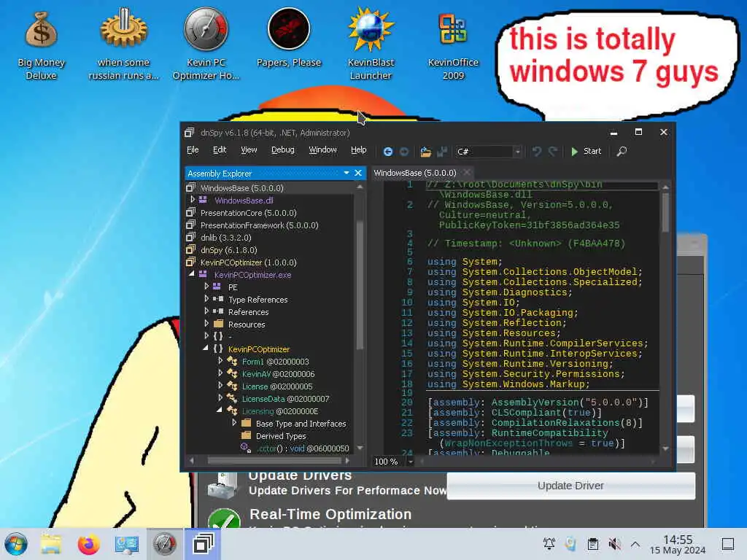Expand the Type References node

[x=206, y=299]
